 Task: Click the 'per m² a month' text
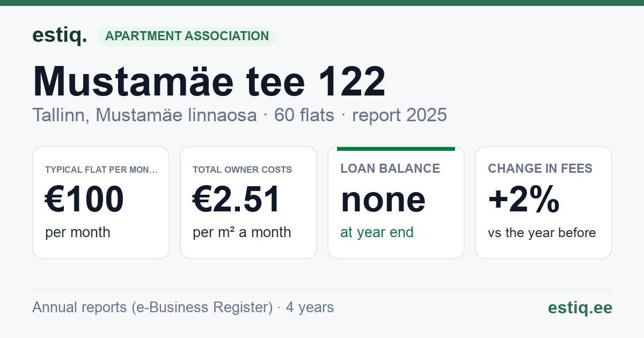[x=242, y=232]
